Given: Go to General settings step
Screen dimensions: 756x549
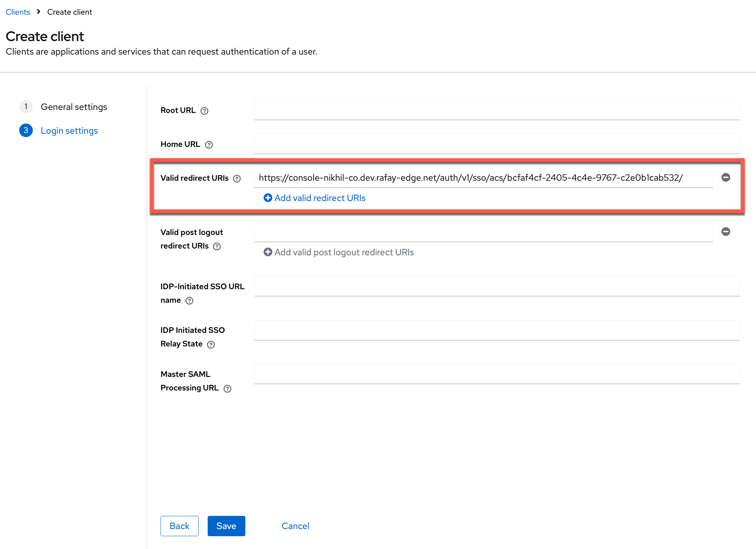Looking at the screenshot, I should point(73,107).
